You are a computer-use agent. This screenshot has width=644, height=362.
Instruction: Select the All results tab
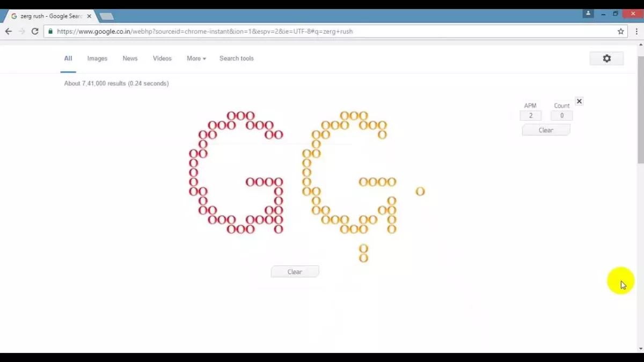[x=68, y=58]
